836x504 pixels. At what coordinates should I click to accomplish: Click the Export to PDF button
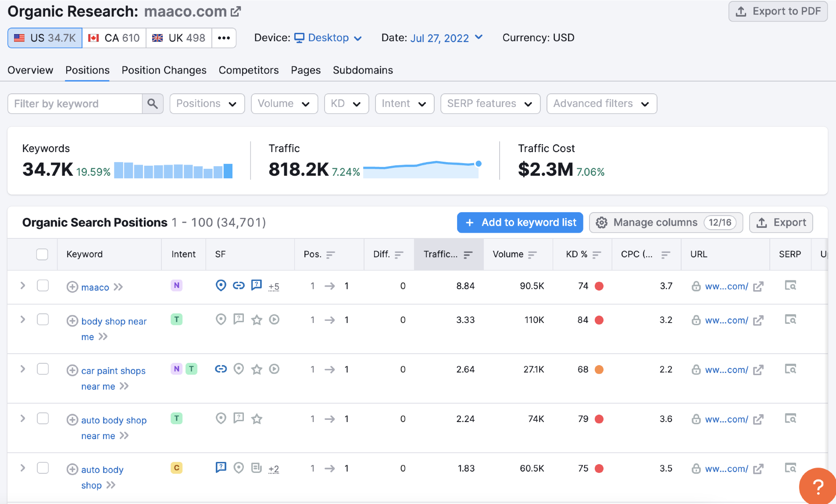point(778,11)
